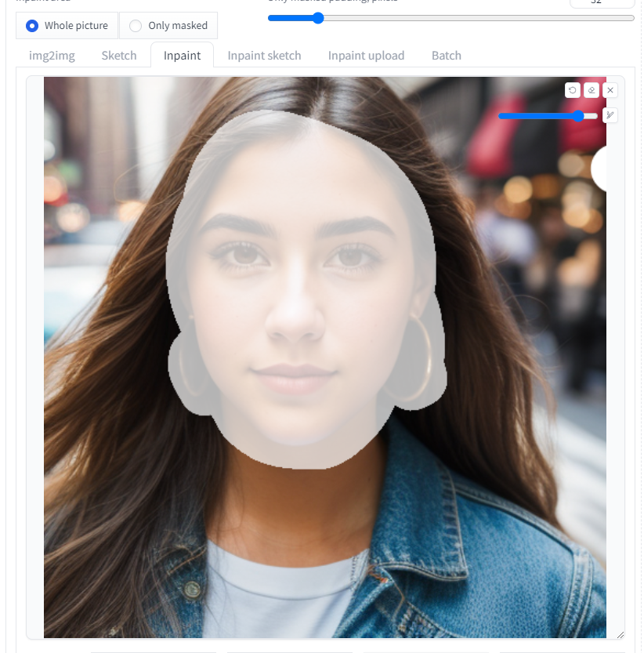Click the brush tool icon
Screen dimensions: 644x653
(610, 115)
